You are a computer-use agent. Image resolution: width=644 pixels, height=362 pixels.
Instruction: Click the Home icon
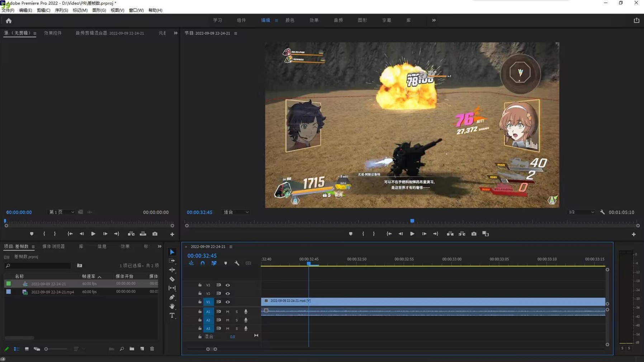pos(9,20)
